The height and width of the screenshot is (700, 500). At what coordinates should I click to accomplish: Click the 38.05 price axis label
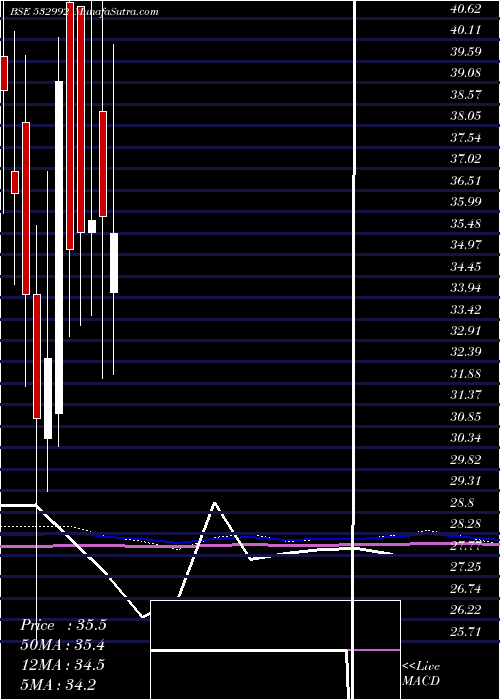[466, 116]
